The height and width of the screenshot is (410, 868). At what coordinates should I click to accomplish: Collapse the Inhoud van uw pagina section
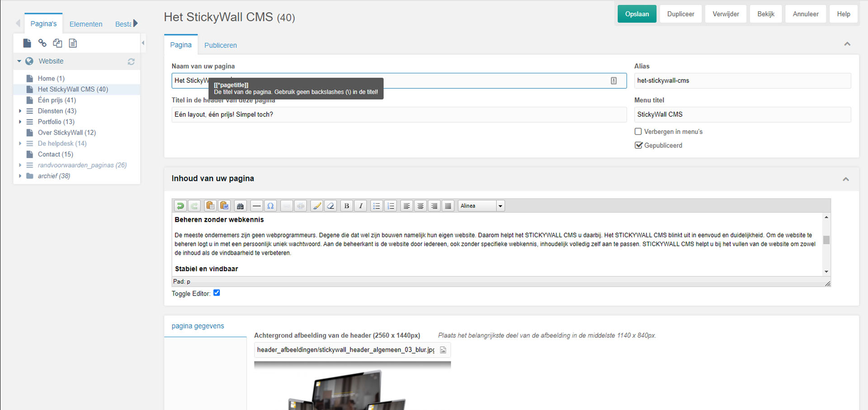click(845, 179)
